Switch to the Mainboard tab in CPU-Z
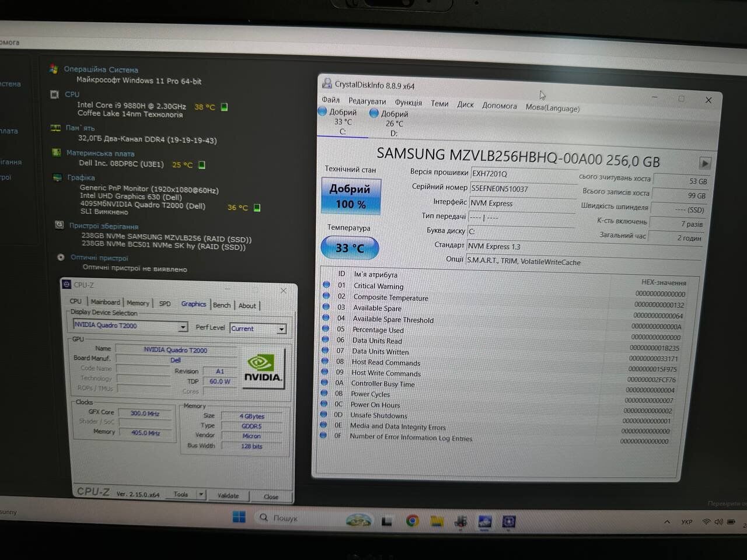Viewport: 747px width, 560px height. click(105, 302)
